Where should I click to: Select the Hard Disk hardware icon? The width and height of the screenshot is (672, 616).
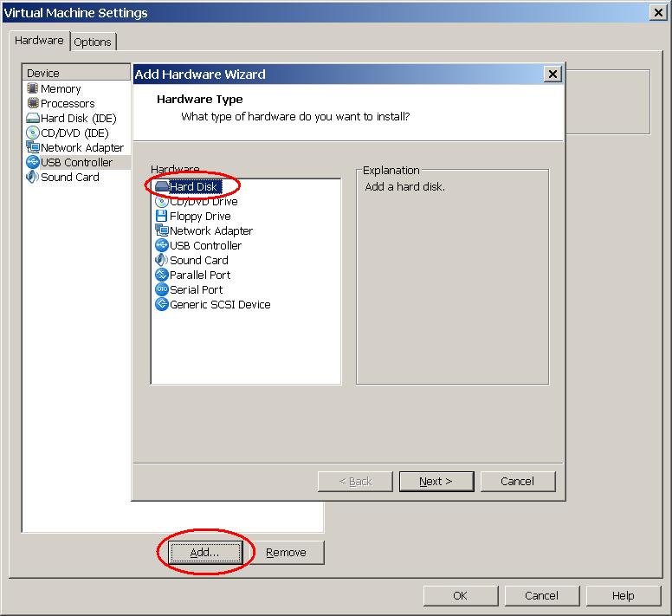point(162,187)
